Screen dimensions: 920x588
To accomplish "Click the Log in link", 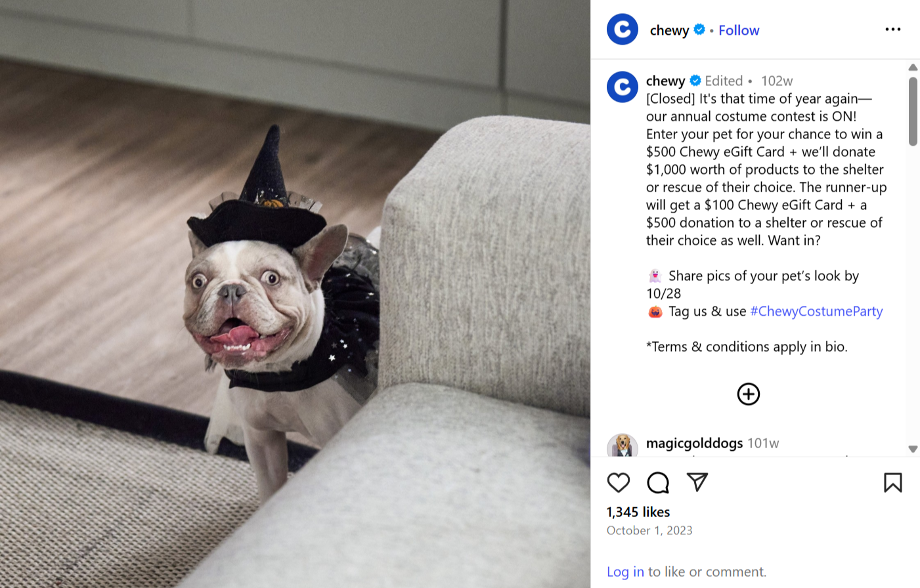I will pos(625,572).
